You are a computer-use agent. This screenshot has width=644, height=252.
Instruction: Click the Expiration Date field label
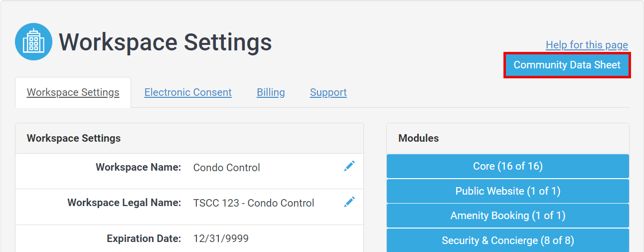click(144, 239)
